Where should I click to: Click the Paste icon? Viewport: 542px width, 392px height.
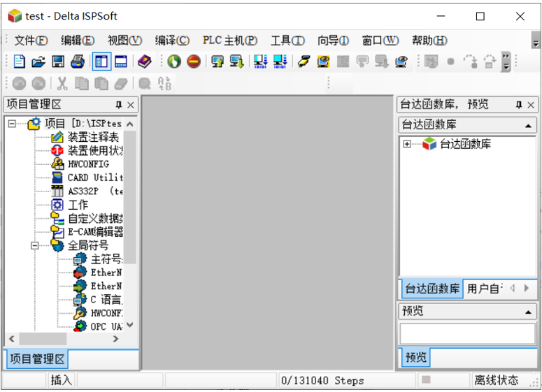coord(101,84)
